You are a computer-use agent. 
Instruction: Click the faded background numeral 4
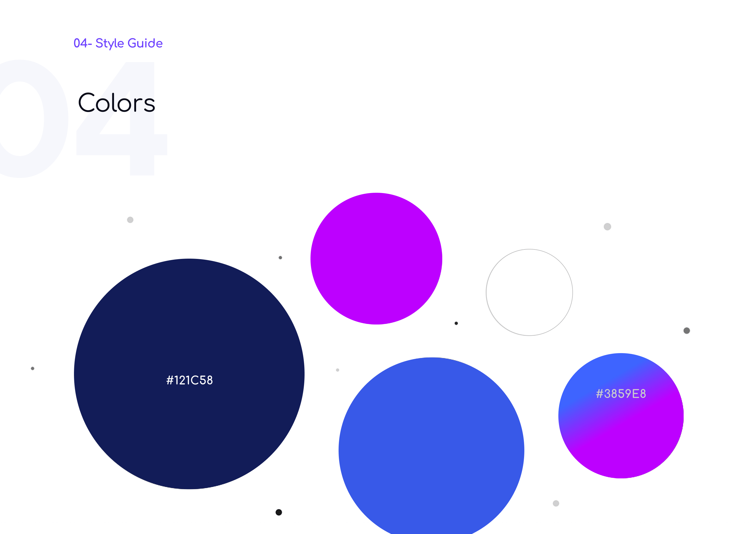(142, 145)
